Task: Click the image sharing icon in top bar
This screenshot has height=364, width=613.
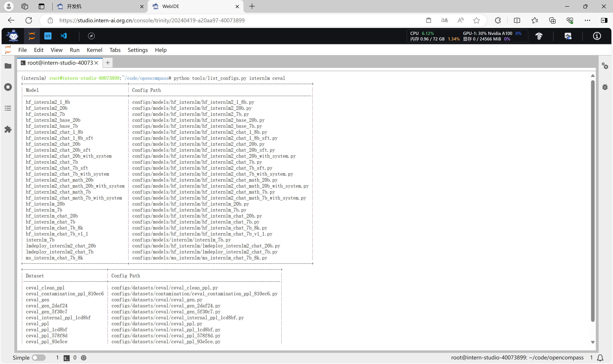Action: [x=568, y=36]
